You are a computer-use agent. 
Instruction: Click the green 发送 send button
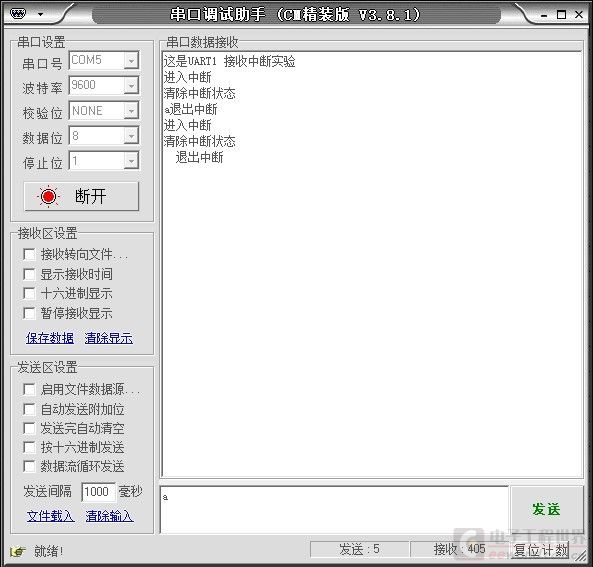click(x=546, y=509)
